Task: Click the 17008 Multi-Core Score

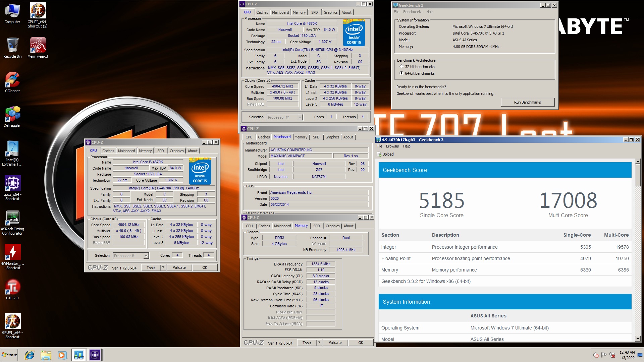Action: (568, 200)
